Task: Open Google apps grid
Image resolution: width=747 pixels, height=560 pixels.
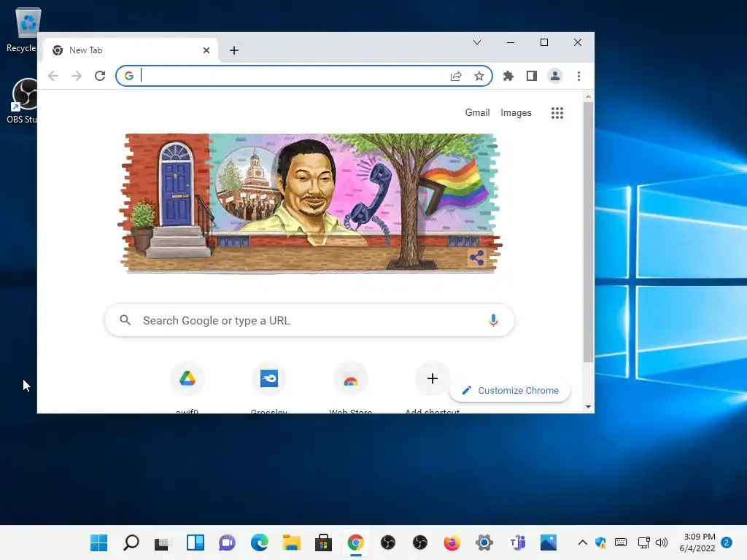Action: tap(557, 113)
